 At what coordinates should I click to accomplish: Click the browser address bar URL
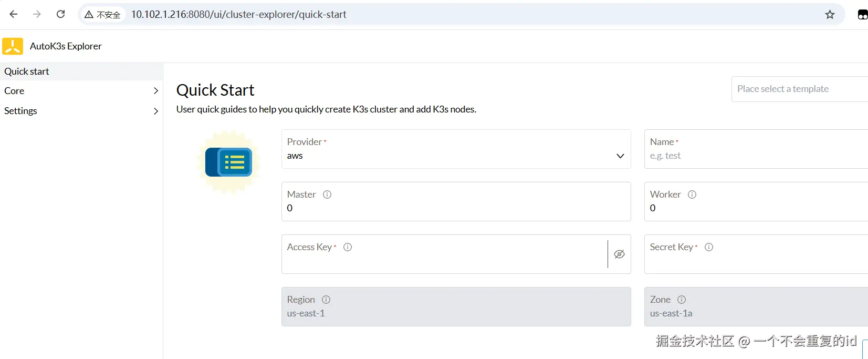239,15
